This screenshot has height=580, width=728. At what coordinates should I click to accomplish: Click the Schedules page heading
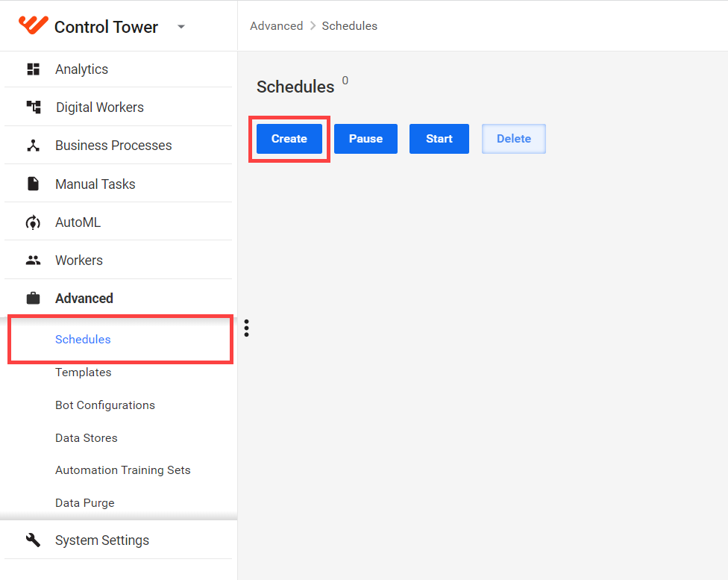click(295, 87)
